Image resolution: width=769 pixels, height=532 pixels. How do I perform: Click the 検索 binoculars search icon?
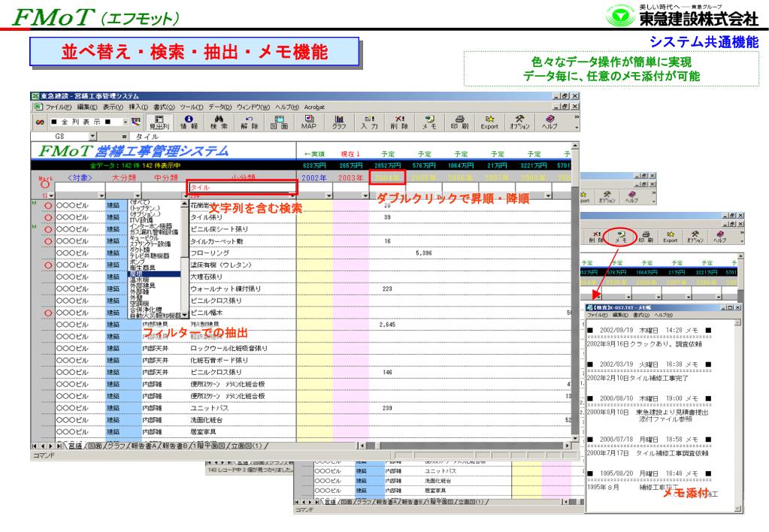click(x=219, y=122)
